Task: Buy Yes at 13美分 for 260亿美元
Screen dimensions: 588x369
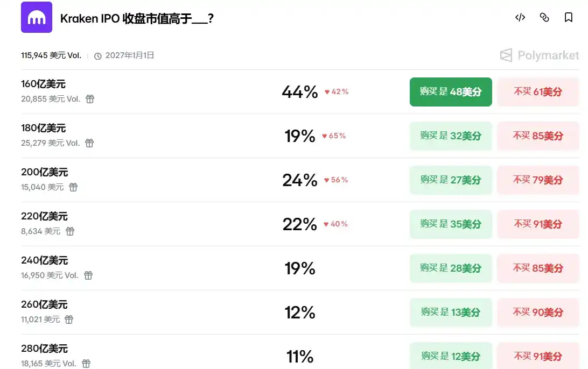Action: click(451, 313)
